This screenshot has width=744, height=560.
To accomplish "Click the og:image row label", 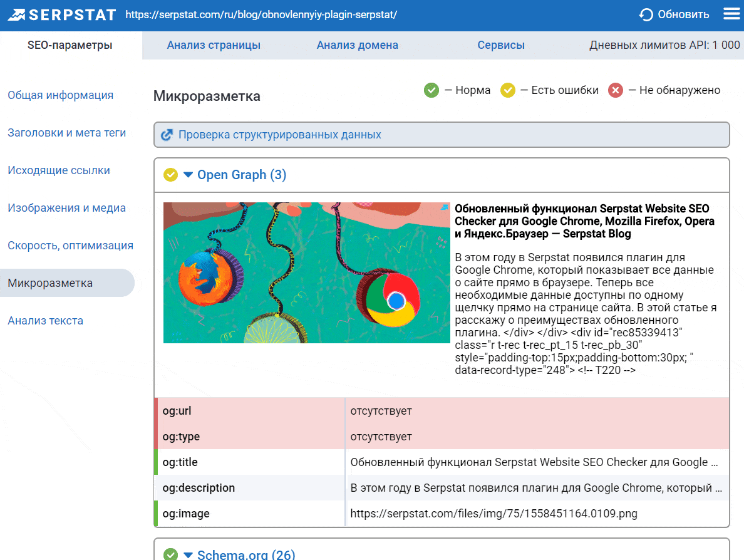I will 186,514.
